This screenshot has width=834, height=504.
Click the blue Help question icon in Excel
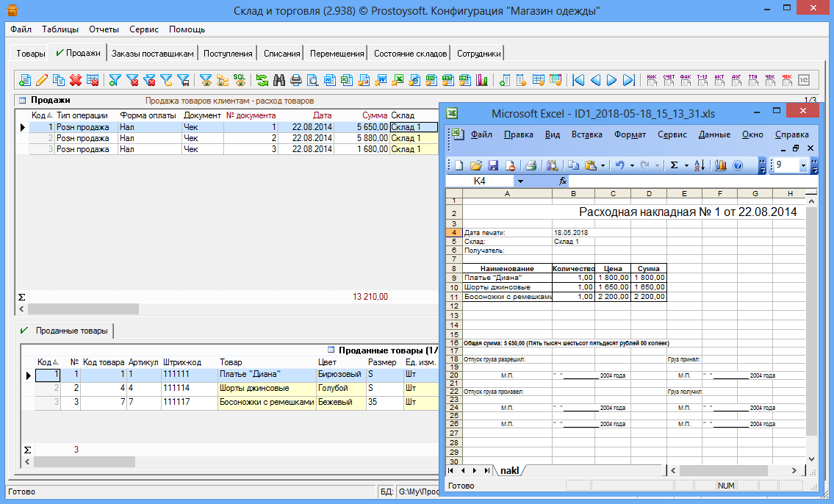coord(738,165)
